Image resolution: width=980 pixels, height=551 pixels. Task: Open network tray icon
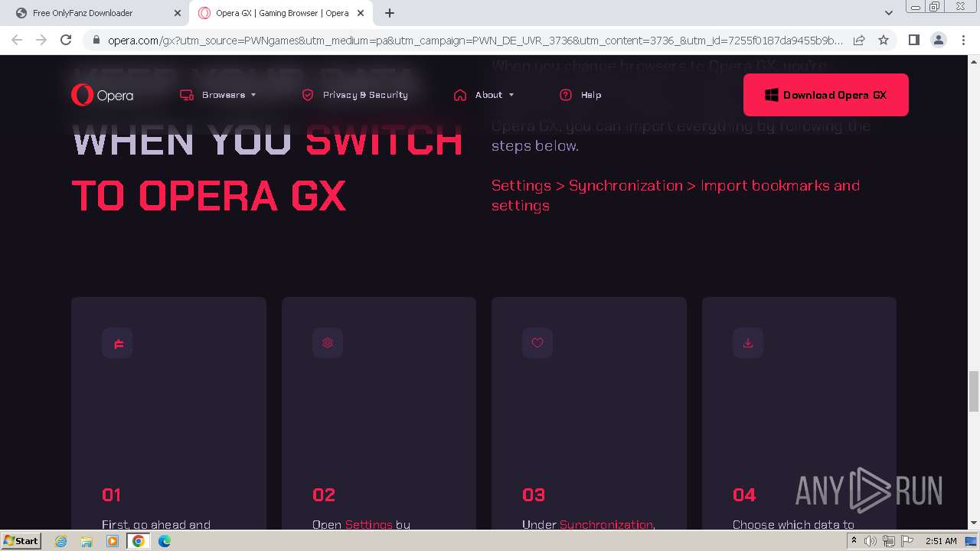pyautogui.click(x=888, y=541)
